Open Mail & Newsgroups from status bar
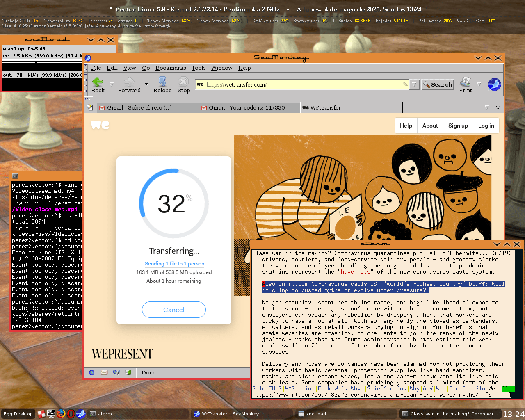 (x=104, y=372)
